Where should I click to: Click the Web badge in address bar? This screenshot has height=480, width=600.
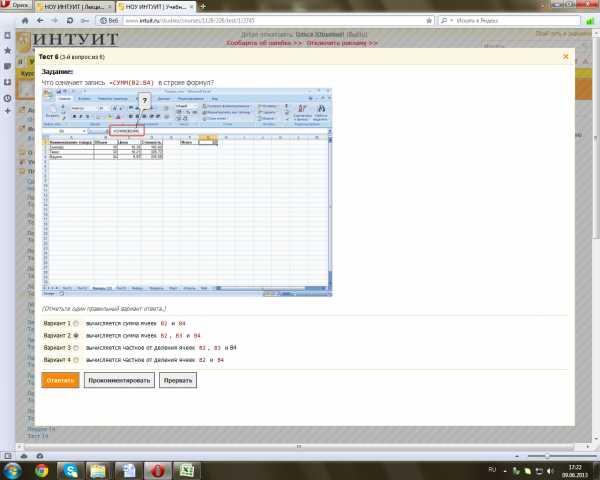[x=109, y=21]
